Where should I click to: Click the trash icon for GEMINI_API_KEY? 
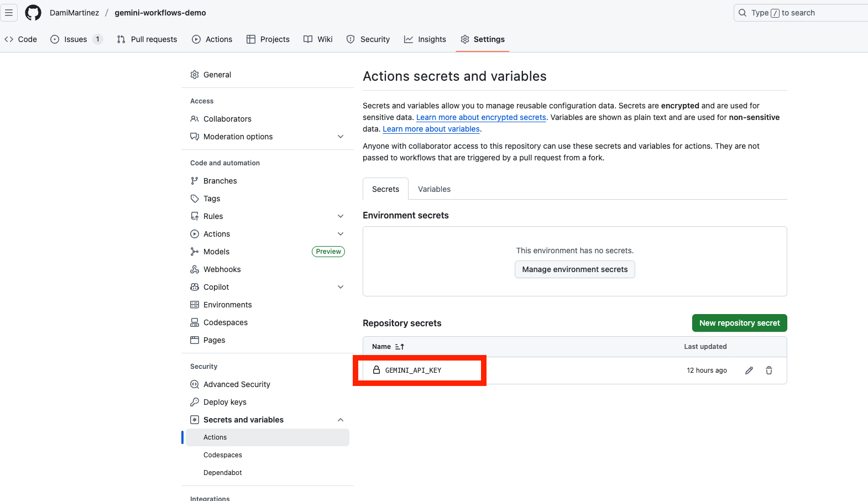[769, 370]
